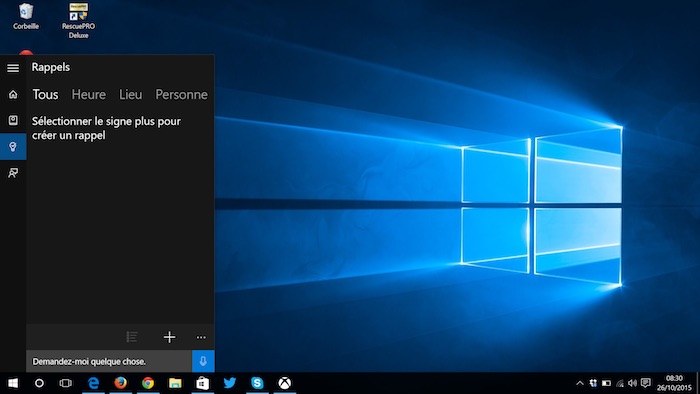700x394 pixels.
Task: Open Task View
Action: (66, 383)
